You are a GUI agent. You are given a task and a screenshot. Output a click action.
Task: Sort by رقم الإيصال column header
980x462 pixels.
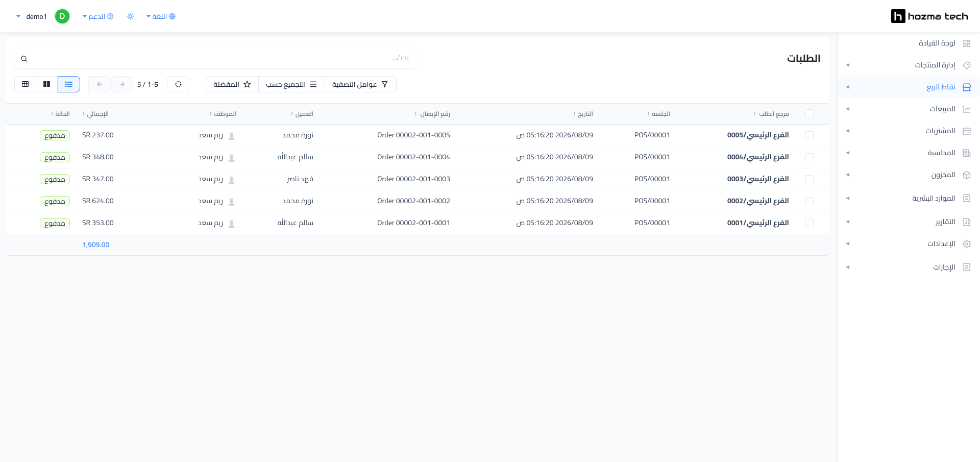click(432, 114)
